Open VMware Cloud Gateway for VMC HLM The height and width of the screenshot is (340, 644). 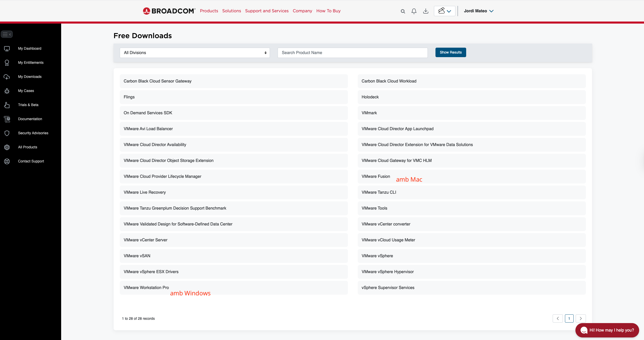coord(472,161)
